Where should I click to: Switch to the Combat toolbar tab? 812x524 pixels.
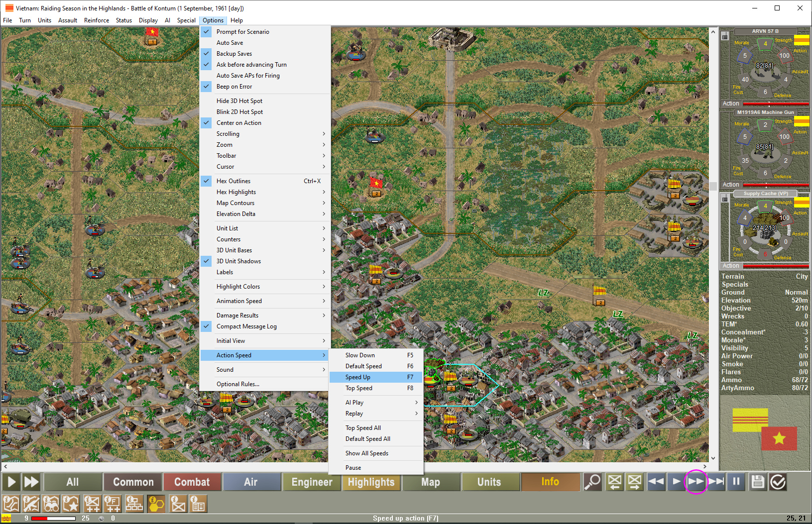pyautogui.click(x=192, y=482)
